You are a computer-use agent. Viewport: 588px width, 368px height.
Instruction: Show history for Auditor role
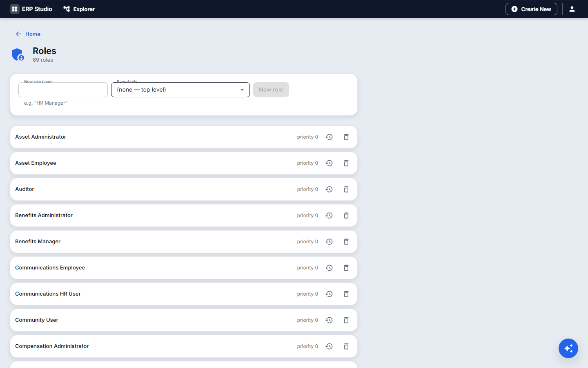[329, 189]
